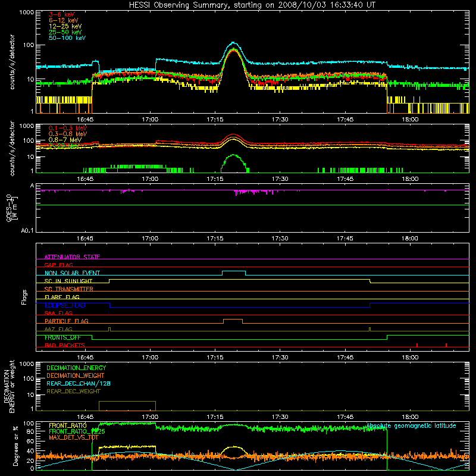476x476 pixels.
Task: Select the ECLIPSE_FLAG label
Action: point(65,305)
